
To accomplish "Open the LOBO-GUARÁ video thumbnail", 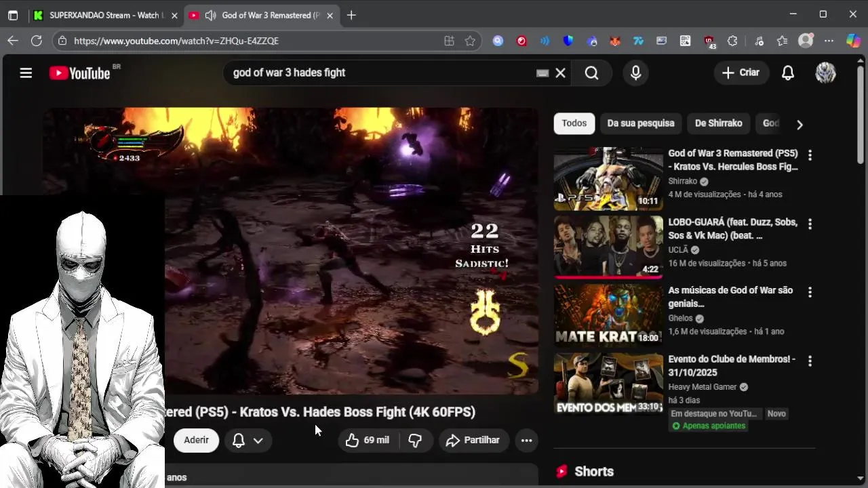I will coord(608,247).
